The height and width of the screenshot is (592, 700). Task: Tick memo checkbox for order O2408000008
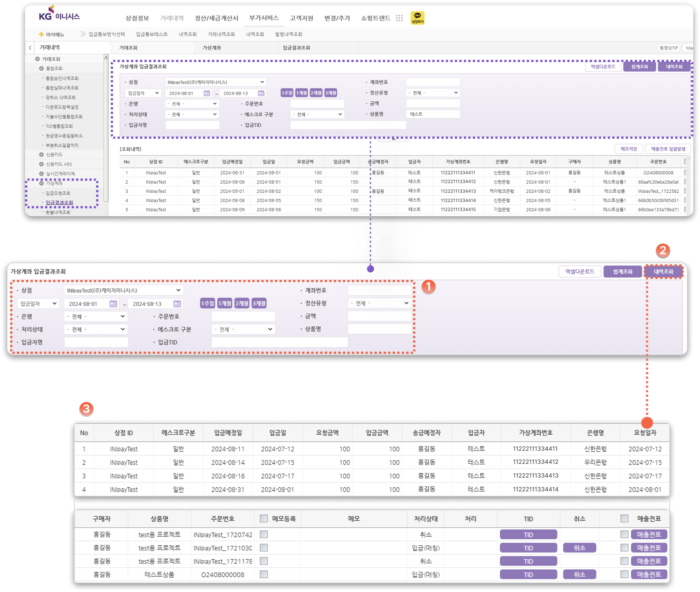(x=264, y=574)
